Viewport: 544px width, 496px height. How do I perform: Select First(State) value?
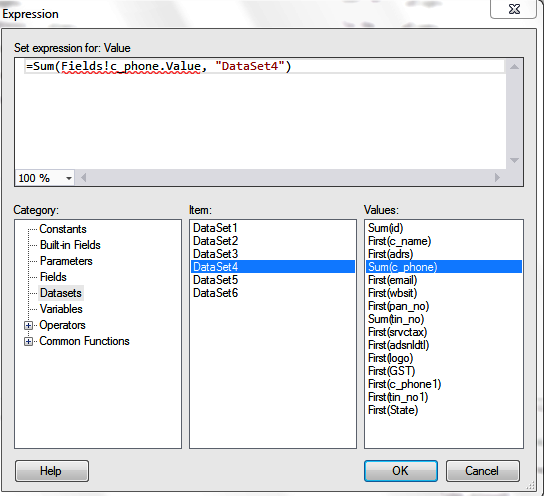click(444, 410)
